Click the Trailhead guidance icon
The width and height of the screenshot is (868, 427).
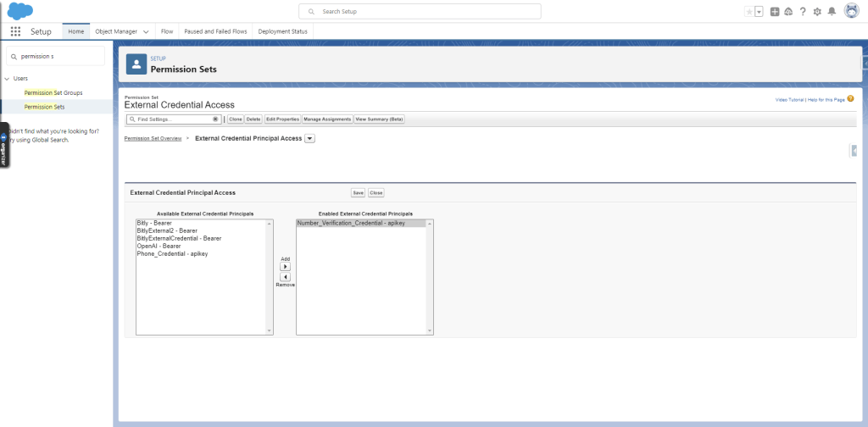(x=789, y=12)
